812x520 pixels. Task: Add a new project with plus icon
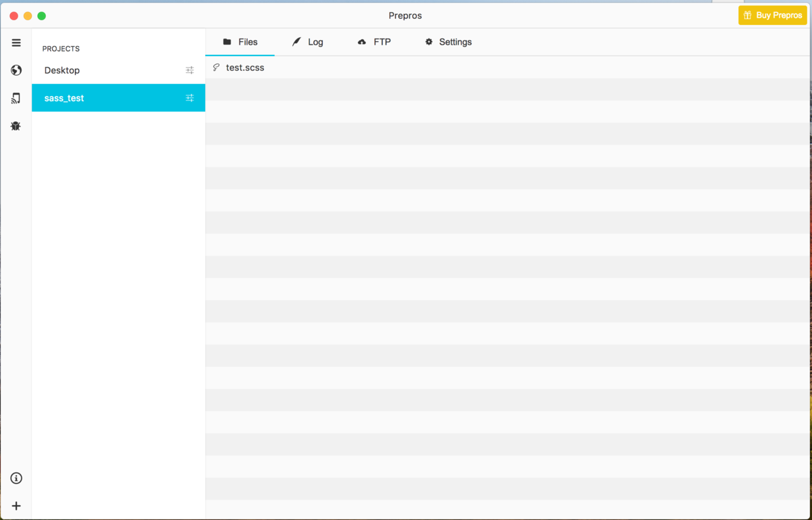pos(16,506)
